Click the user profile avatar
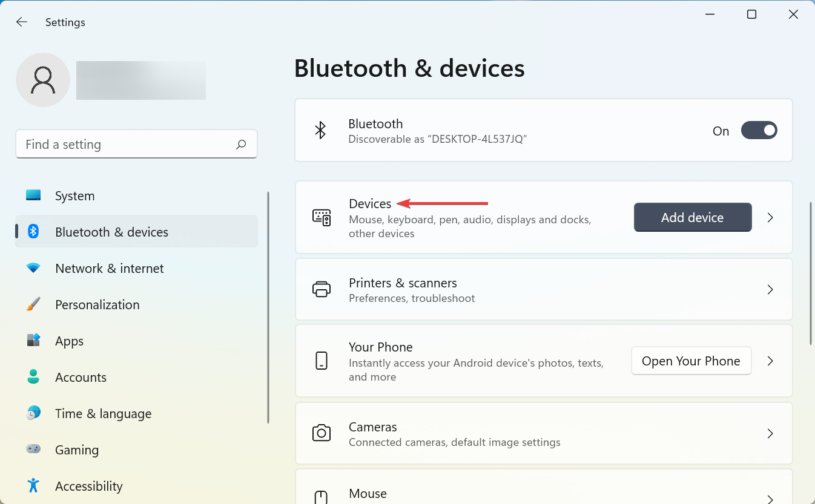This screenshot has height=504, width=815. click(x=43, y=80)
